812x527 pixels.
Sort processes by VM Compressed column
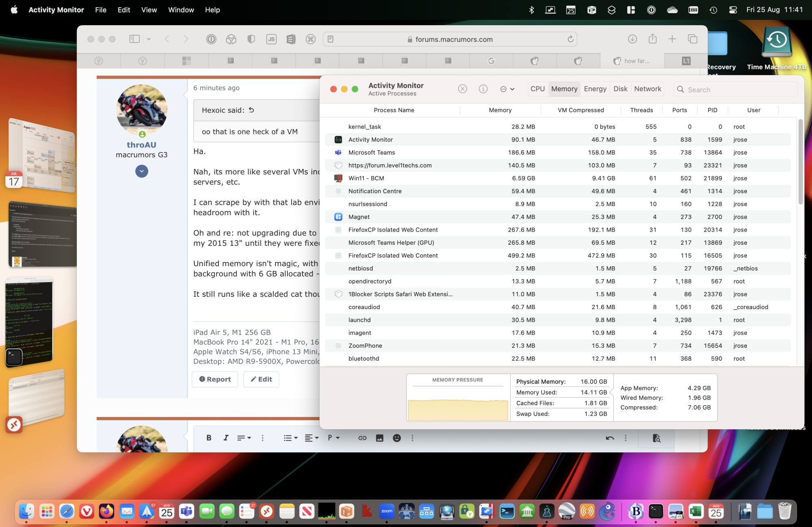pyautogui.click(x=581, y=110)
